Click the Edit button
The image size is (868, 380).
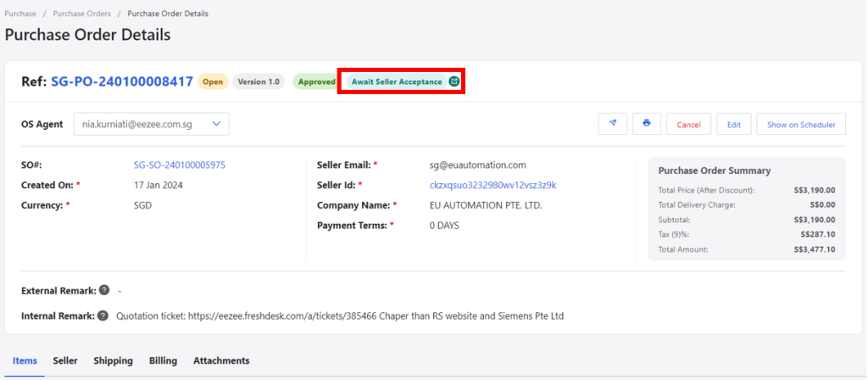[x=734, y=124]
